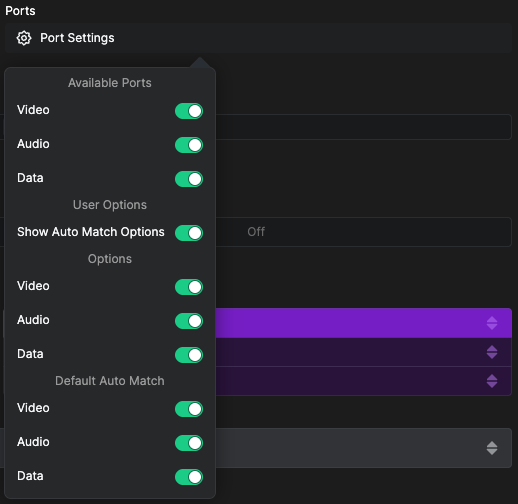518x504 pixels.
Task: Click the Port Settings label
Action: (x=77, y=38)
